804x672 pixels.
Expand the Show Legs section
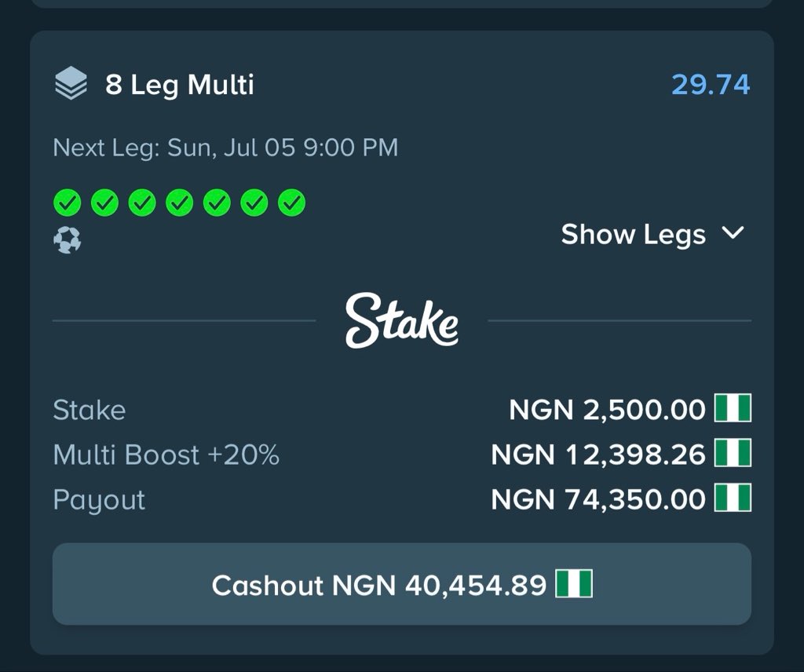point(652,235)
